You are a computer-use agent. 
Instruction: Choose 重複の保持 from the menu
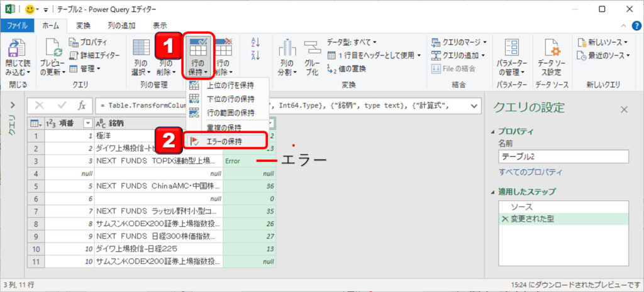[227, 127]
